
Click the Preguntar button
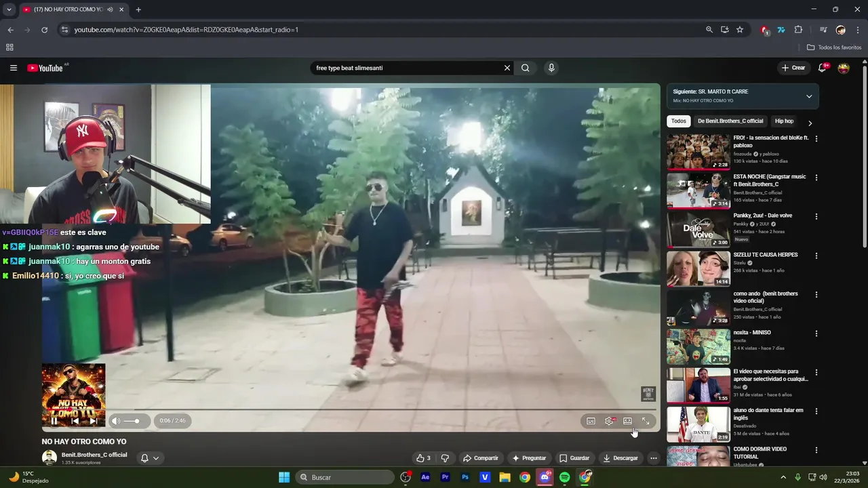pos(529,458)
